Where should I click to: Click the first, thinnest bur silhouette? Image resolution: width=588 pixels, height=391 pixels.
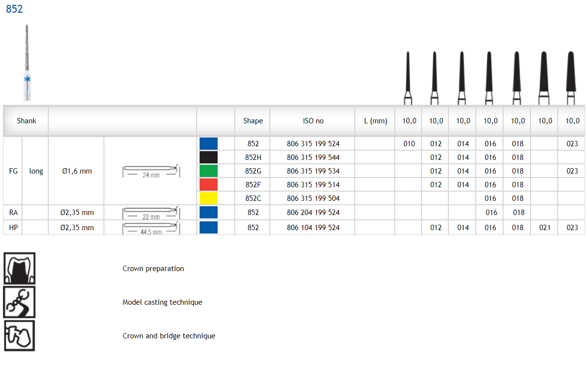coord(408,78)
